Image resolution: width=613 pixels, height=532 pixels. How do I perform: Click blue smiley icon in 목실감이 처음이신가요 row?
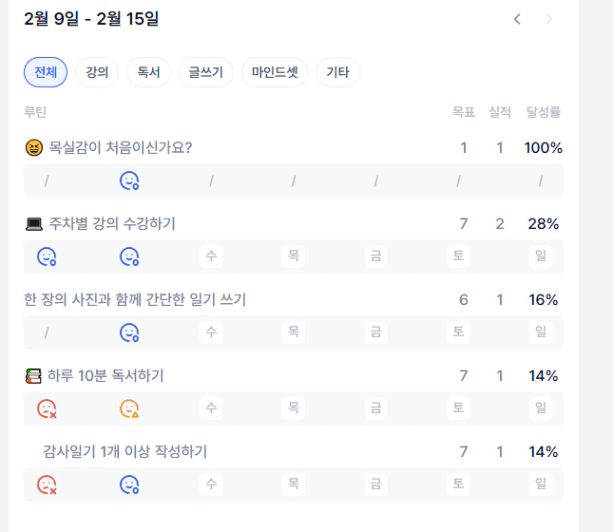129,181
